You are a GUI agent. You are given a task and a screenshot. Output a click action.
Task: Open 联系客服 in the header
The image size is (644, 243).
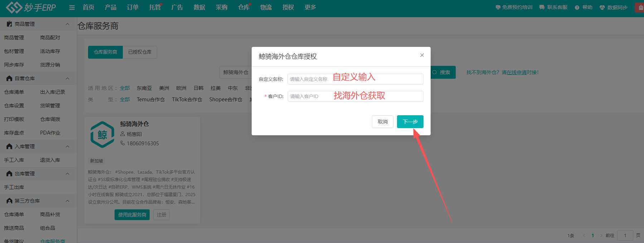(x=553, y=8)
